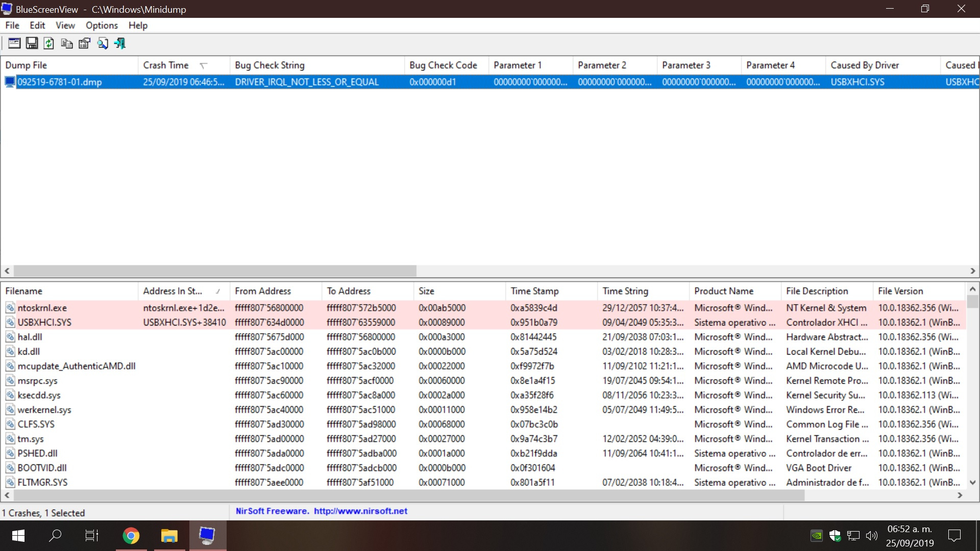Sort the list by Bug Check String
Screen dimensions: 980x551
tap(269, 65)
